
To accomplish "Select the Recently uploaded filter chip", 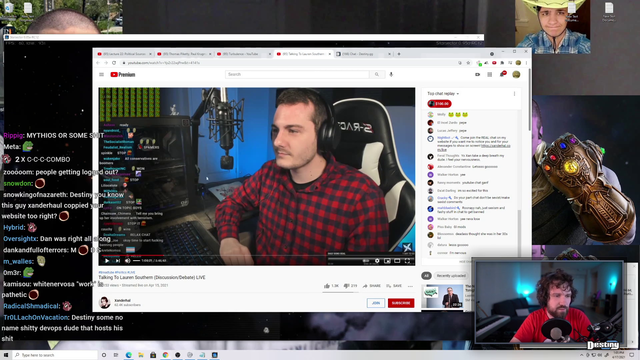I will pyautogui.click(x=451, y=276).
